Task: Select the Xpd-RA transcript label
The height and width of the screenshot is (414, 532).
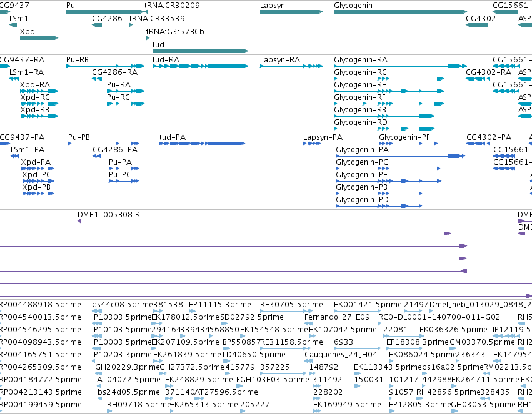Action: [35, 85]
